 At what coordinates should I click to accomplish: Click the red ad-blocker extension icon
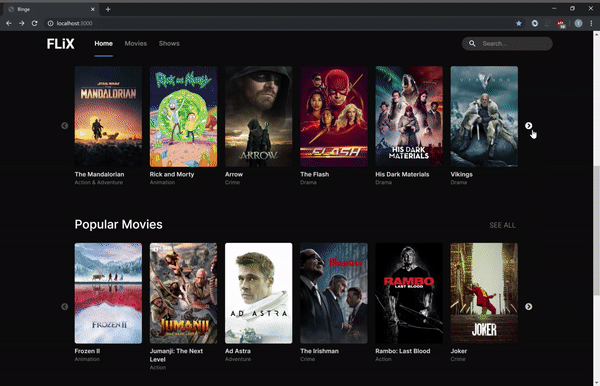coord(561,24)
